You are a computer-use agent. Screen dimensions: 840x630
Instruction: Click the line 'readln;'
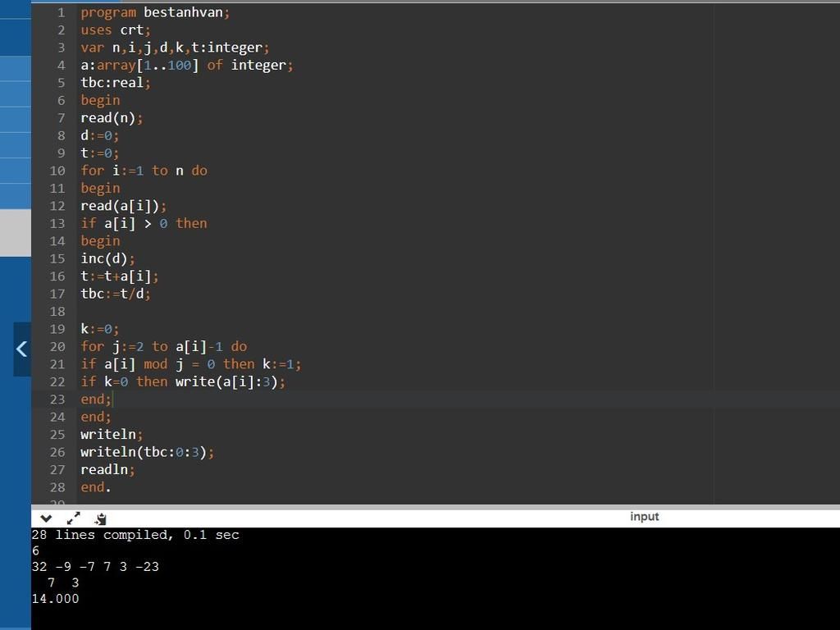(x=107, y=470)
